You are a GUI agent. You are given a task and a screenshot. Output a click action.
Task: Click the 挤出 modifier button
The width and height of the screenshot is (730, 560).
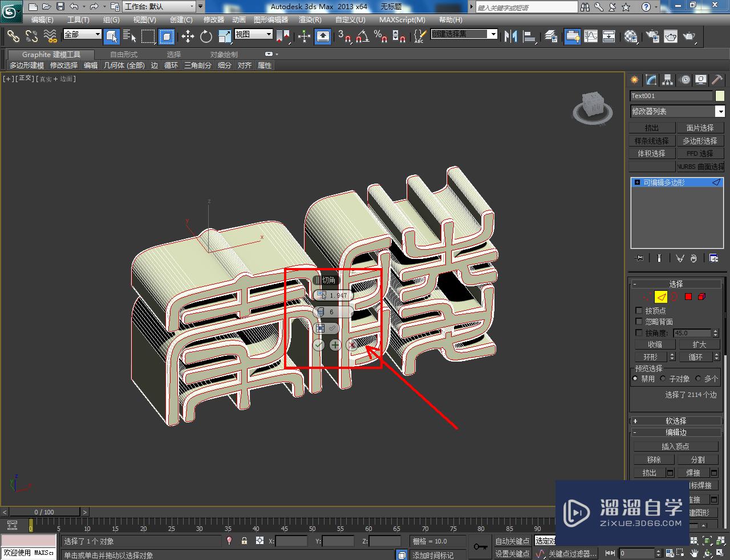(652, 128)
